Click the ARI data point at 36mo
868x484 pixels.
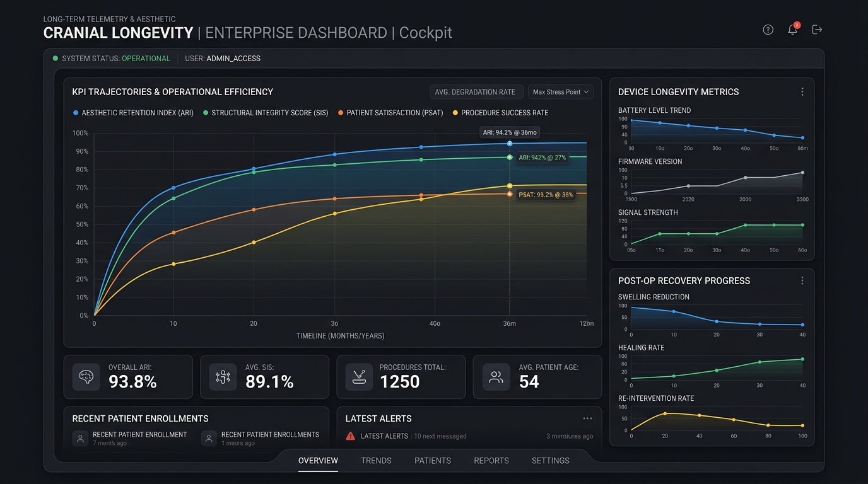(510, 144)
